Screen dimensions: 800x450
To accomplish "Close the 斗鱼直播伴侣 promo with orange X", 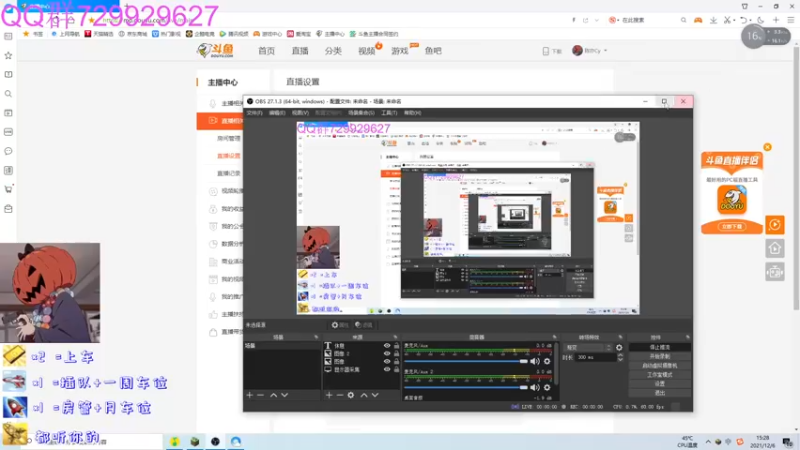I will coord(767,147).
